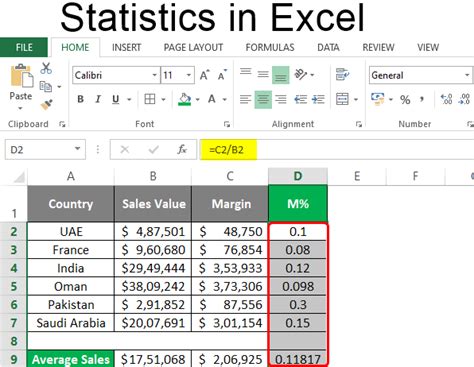Click the Select All corner triangle
This screenshot has width=474, height=367.
(19, 177)
